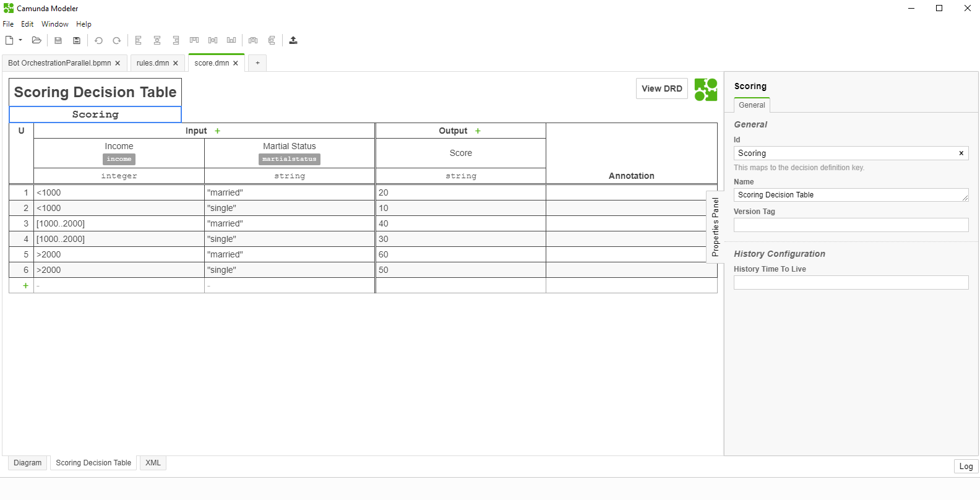Click the Name text area
Viewport: 980px width, 500px height.
pos(851,195)
